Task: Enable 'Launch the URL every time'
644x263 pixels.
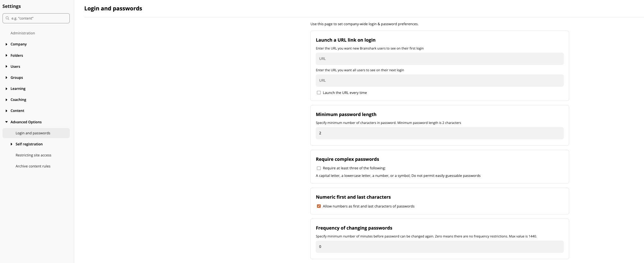Action: 319,92
